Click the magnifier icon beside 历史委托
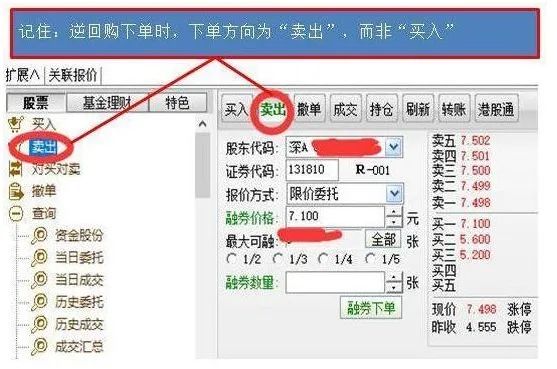 pos(39,302)
